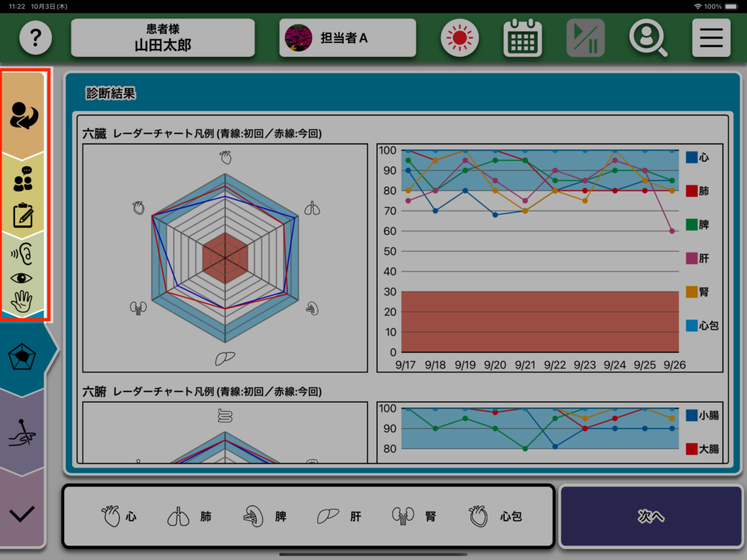Select the 腎 kidney organ item
Screen dimensions: 747x560
pyautogui.click(x=414, y=517)
